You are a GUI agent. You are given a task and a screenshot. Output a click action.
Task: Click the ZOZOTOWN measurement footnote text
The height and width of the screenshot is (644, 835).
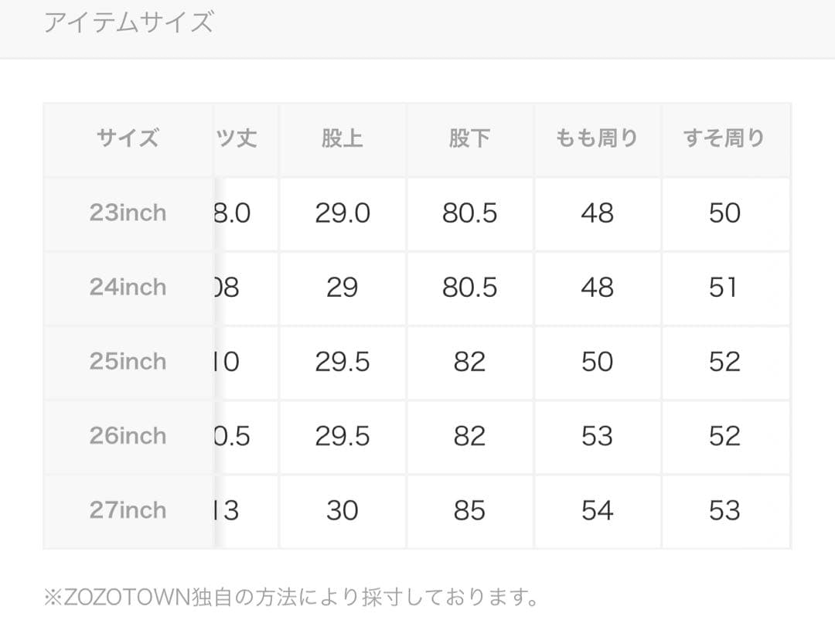pos(291,598)
